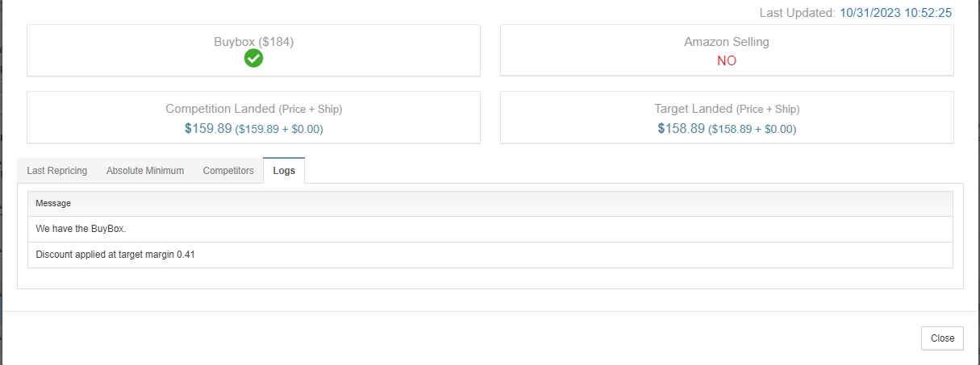Image resolution: width=980 pixels, height=365 pixels.
Task: Click the Logs tab
Action: click(284, 171)
